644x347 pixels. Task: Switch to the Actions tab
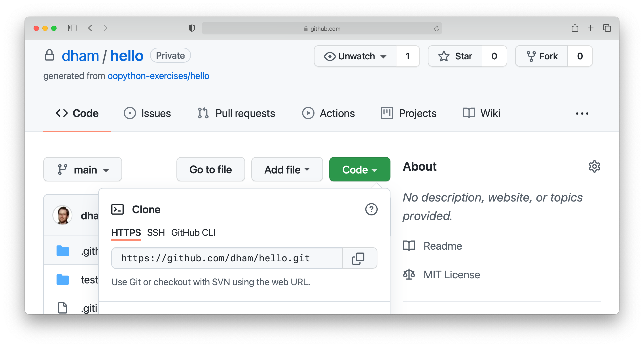tap(328, 113)
